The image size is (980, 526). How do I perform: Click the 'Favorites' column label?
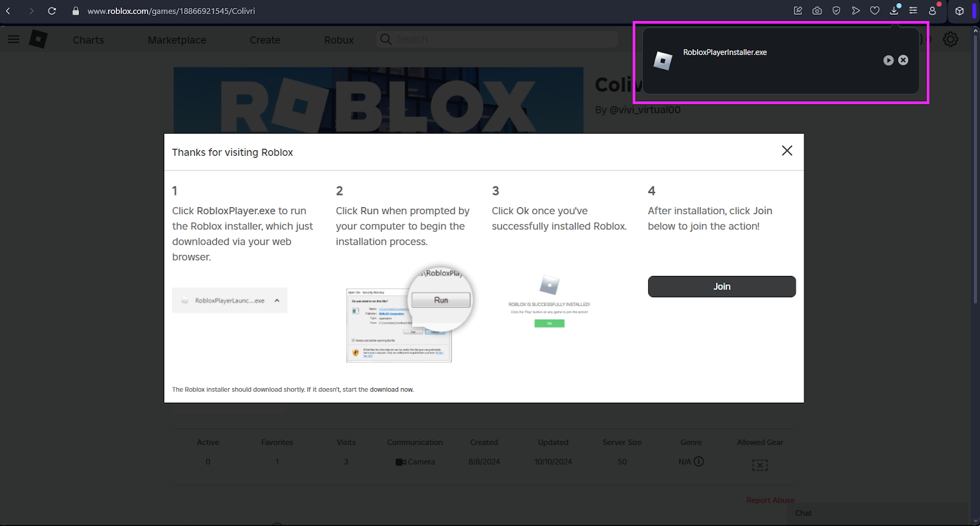click(x=277, y=442)
